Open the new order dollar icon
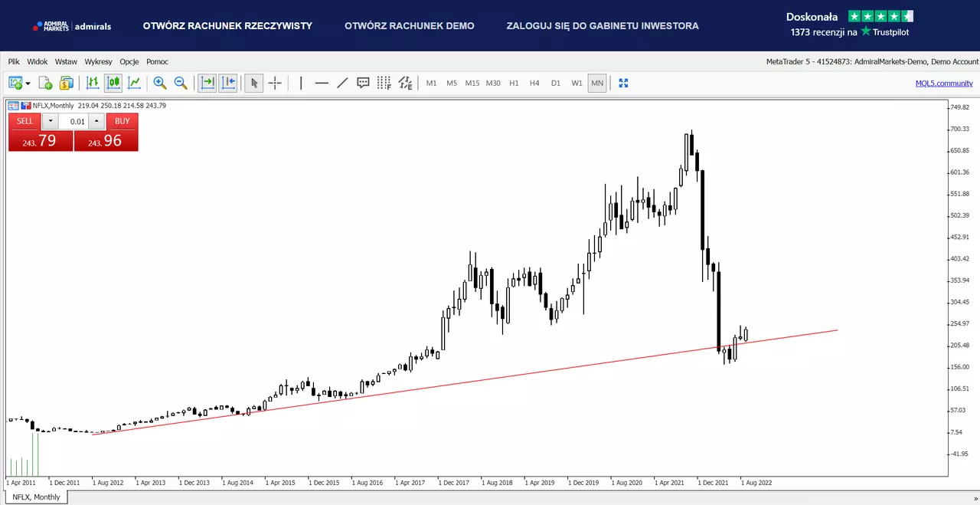 tap(67, 83)
